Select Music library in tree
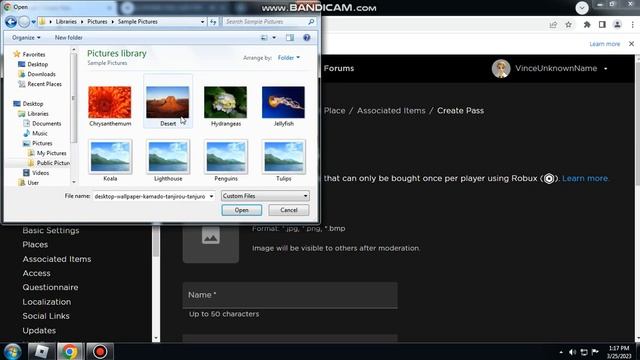 pyautogui.click(x=40, y=133)
